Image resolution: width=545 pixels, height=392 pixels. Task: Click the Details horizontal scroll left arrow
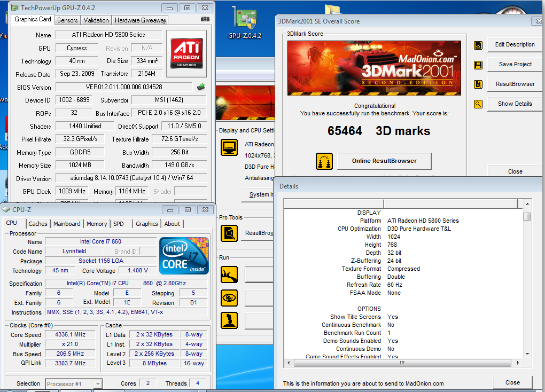[289, 363]
